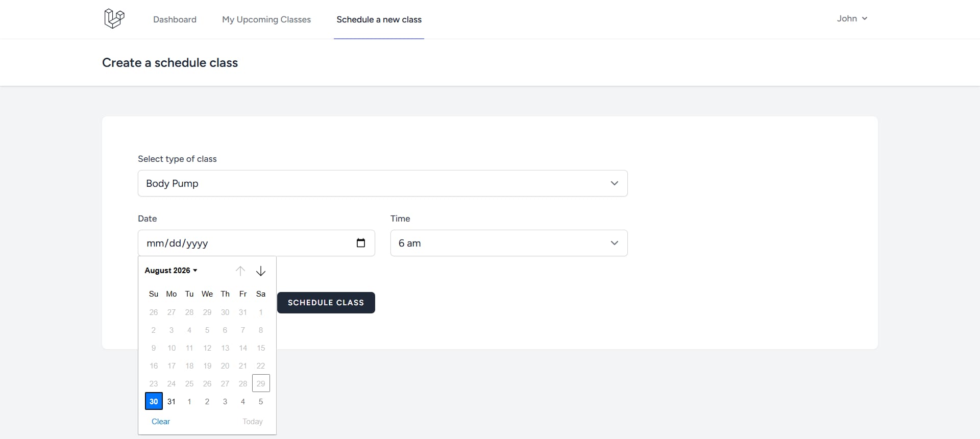The width and height of the screenshot is (980, 439).
Task: Open the Dashboard page
Action: pos(175,19)
